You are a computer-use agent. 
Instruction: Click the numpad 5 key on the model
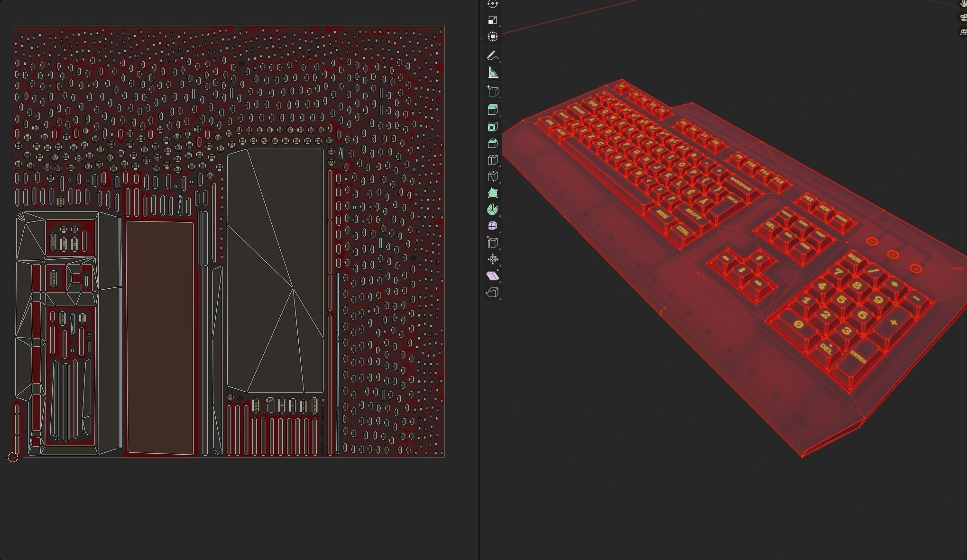click(x=841, y=300)
